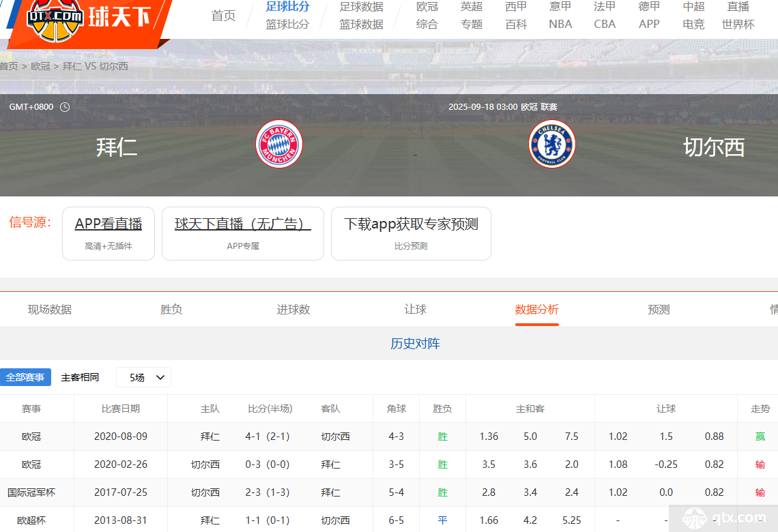Click the score 0-3 (0-0)
The height and width of the screenshot is (532, 778).
point(268,464)
